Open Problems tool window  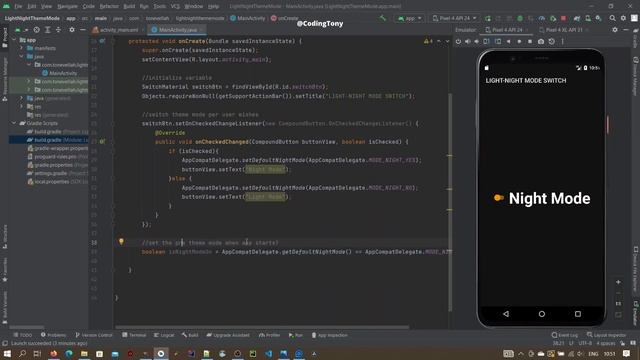(x=53, y=335)
